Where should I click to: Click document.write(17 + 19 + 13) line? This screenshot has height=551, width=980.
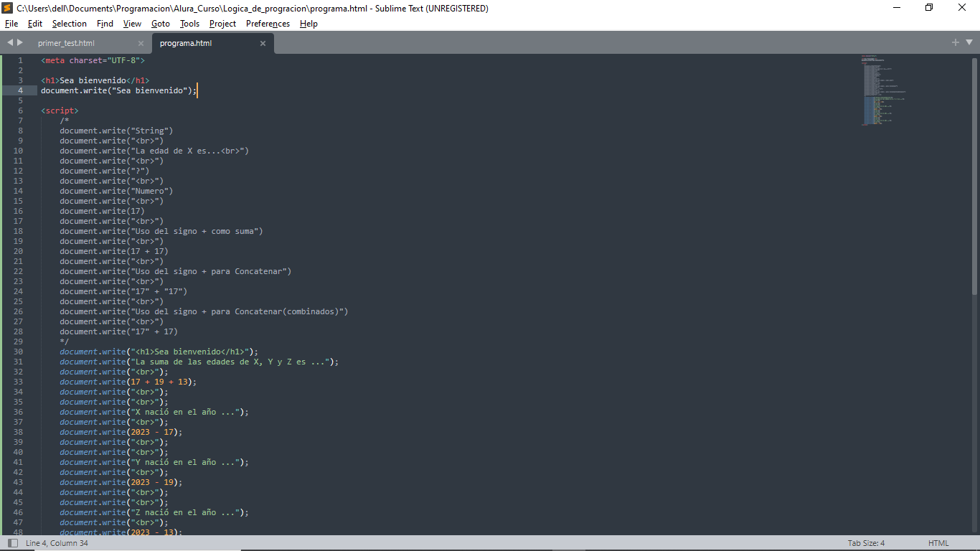coord(128,382)
